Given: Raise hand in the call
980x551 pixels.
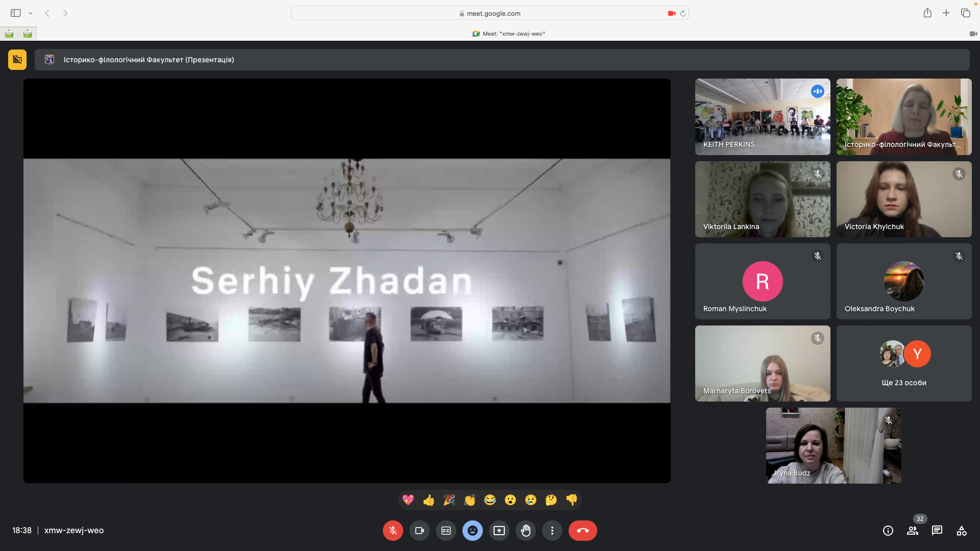Looking at the screenshot, I should pyautogui.click(x=526, y=531).
